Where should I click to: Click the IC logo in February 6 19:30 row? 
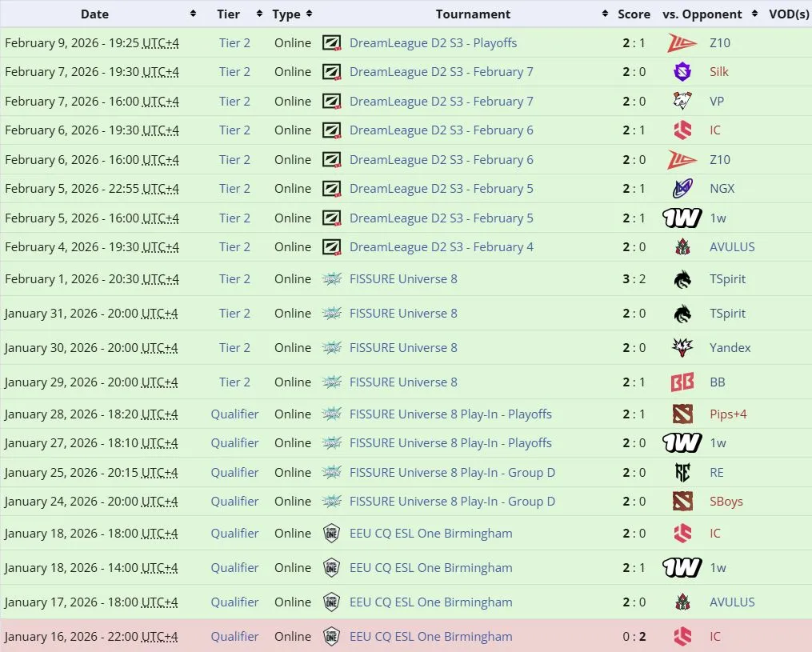(682, 130)
